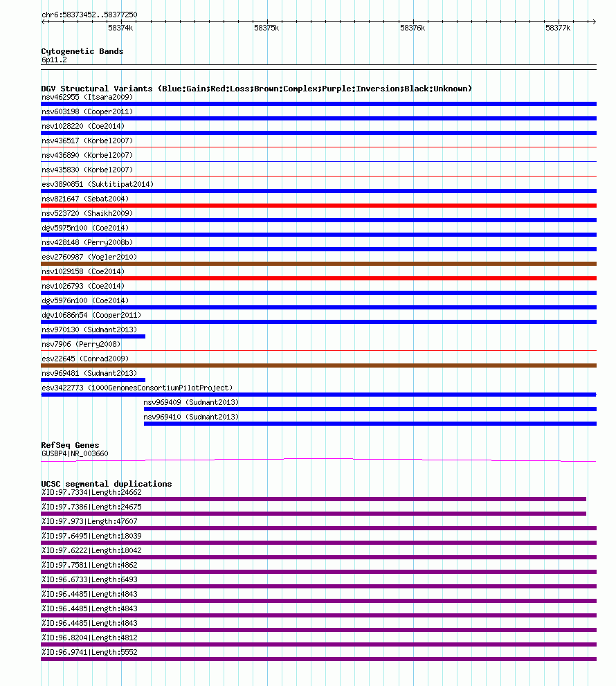Select duplication %ID:97.6495|Length:18039
The height and width of the screenshot is (686, 616).
(91, 536)
